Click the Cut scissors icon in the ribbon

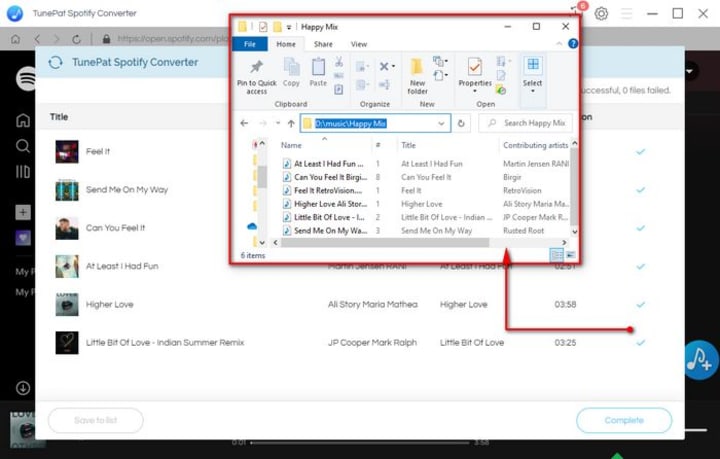point(339,62)
